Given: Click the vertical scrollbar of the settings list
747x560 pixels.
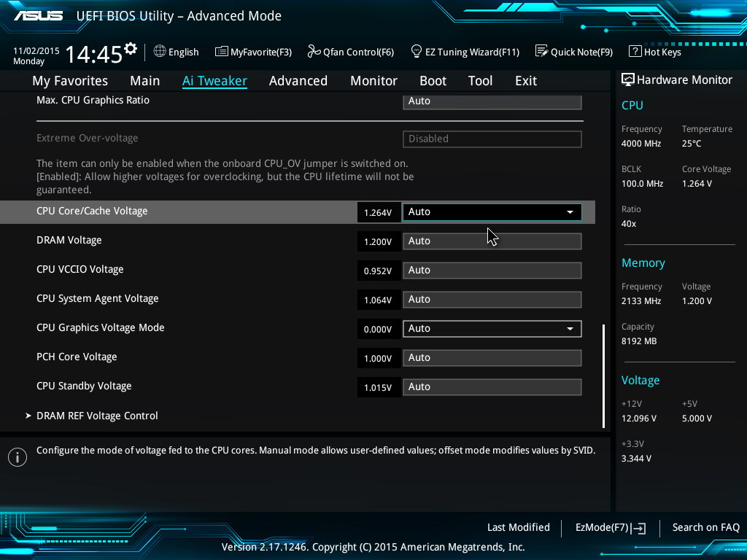Looking at the screenshot, I should [x=603, y=376].
